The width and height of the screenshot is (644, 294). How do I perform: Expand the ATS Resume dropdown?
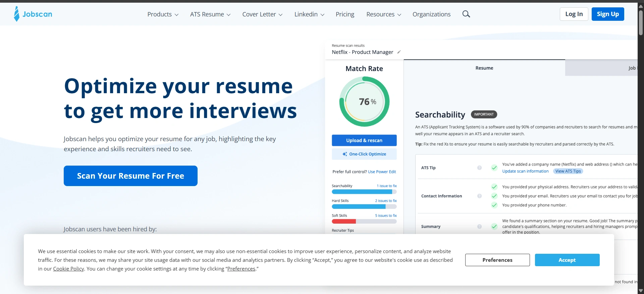pyautogui.click(x=210, y=14)
